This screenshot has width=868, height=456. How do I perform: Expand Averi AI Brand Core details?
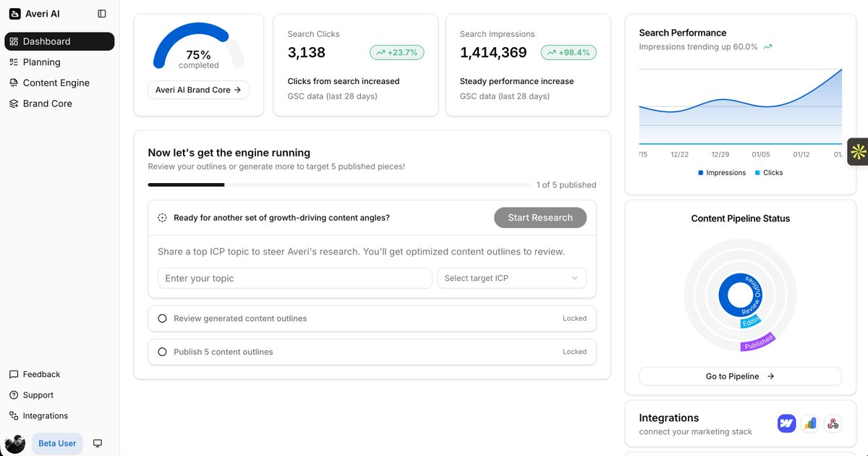tap(198, 90)
